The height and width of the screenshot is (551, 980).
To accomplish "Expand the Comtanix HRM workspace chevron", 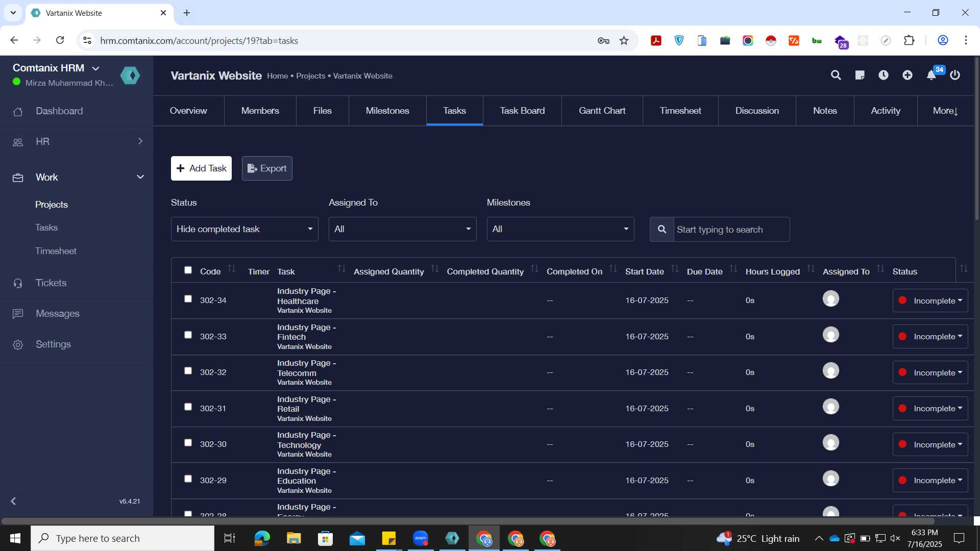I will click(x=95, y=68).
